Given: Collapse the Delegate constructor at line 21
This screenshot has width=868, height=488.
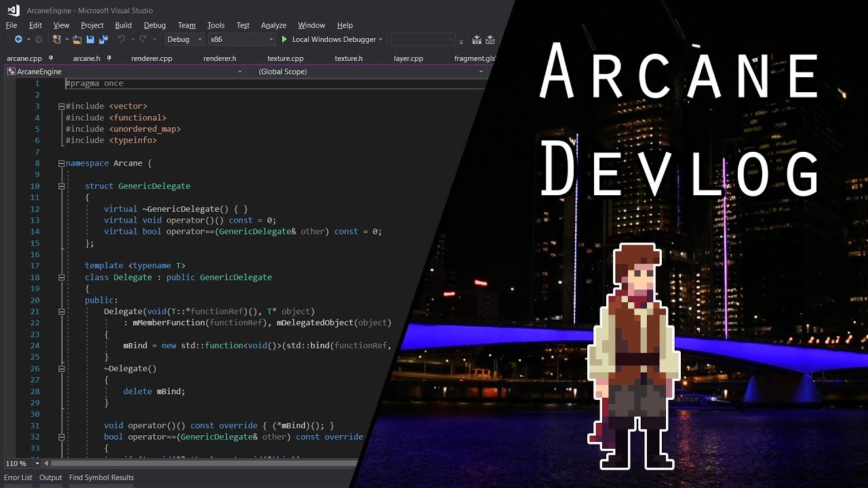Looking at the screenshot, I should 61,312.
